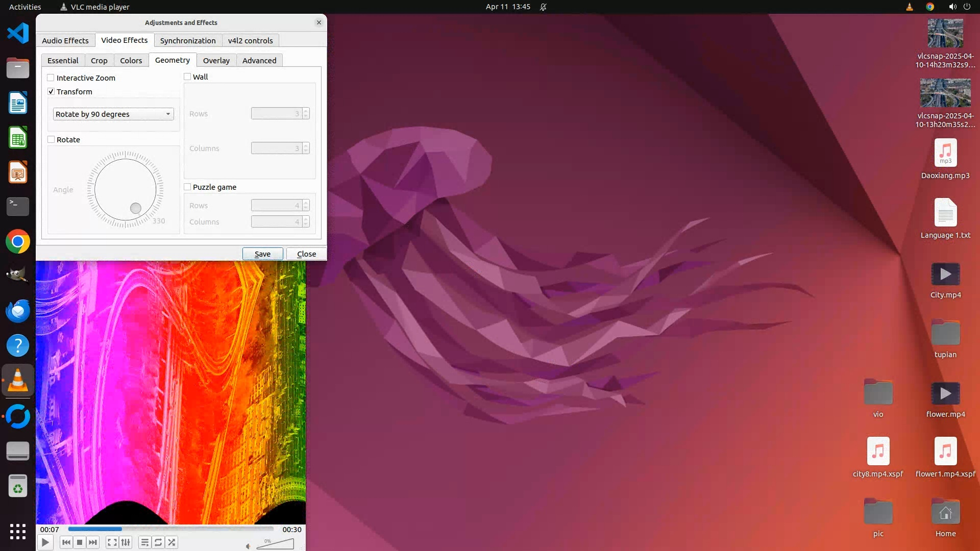Skip to the next media track
This screenshot has width=980, height=551.
pyautogui.click(x=93, y=542)
